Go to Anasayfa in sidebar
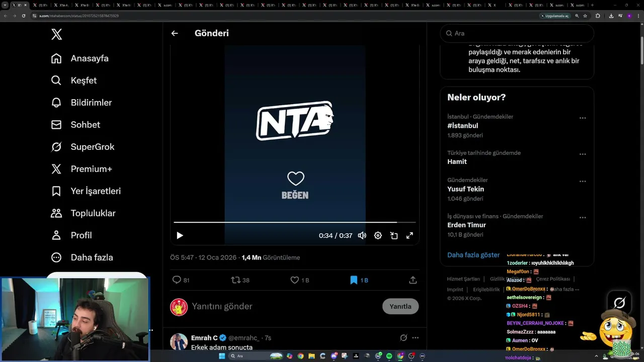The image size is (644, 362). coord(80,58)
